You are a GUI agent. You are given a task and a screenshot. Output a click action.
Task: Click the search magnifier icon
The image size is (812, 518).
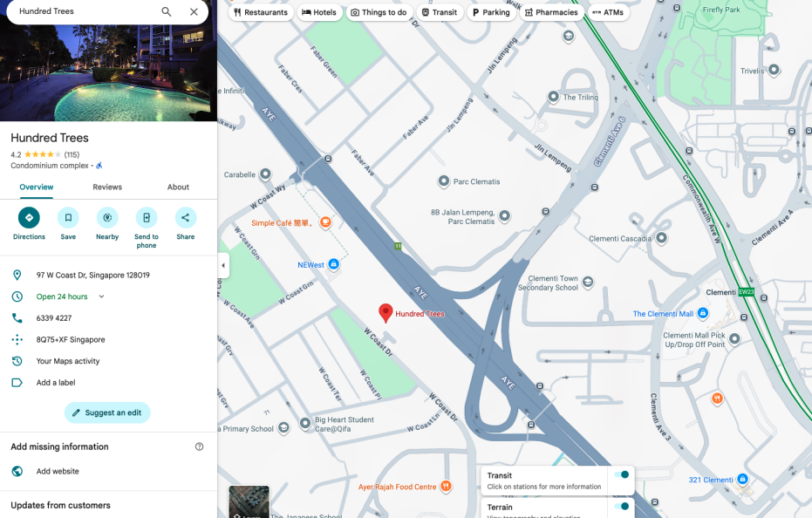167,12
